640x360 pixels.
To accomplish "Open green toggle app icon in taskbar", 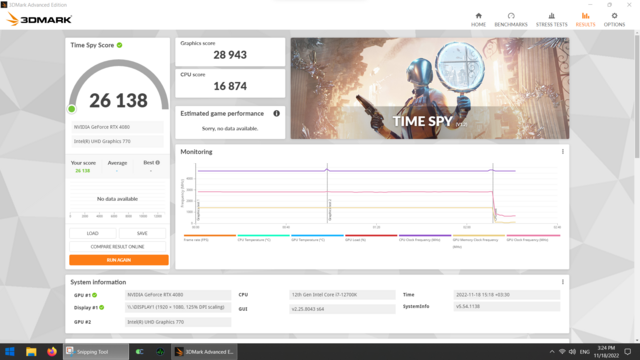I will 140,351.
